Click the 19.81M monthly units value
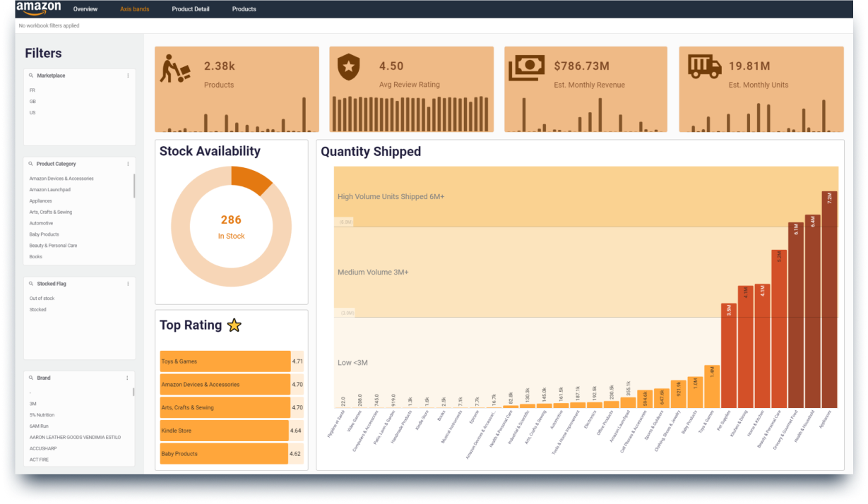 pyautogui.click(x=749, y=66)
